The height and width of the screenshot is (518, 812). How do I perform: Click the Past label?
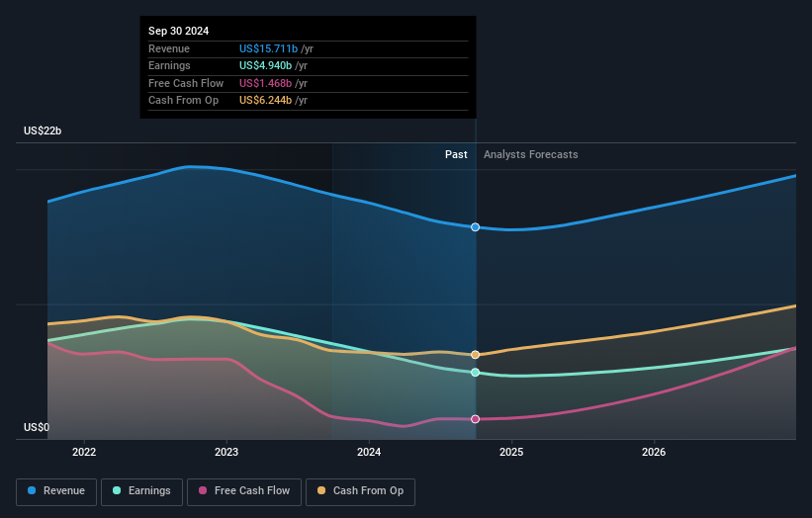[x=456, y=154]
